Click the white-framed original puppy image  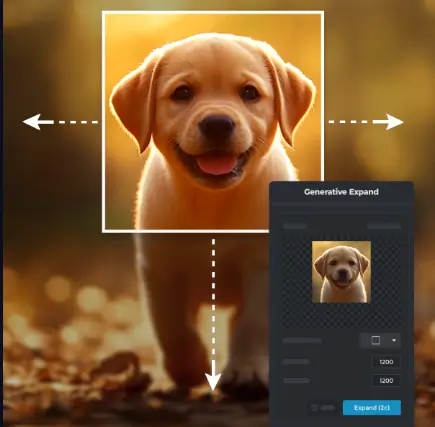pyautogui.click(x=213, y=122)
